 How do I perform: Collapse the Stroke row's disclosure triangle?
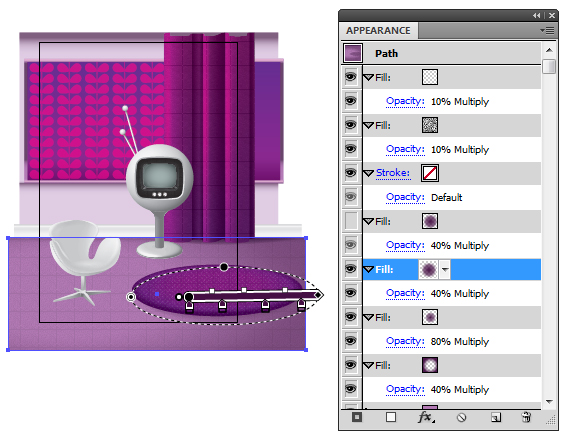click(x=368, y=173)
